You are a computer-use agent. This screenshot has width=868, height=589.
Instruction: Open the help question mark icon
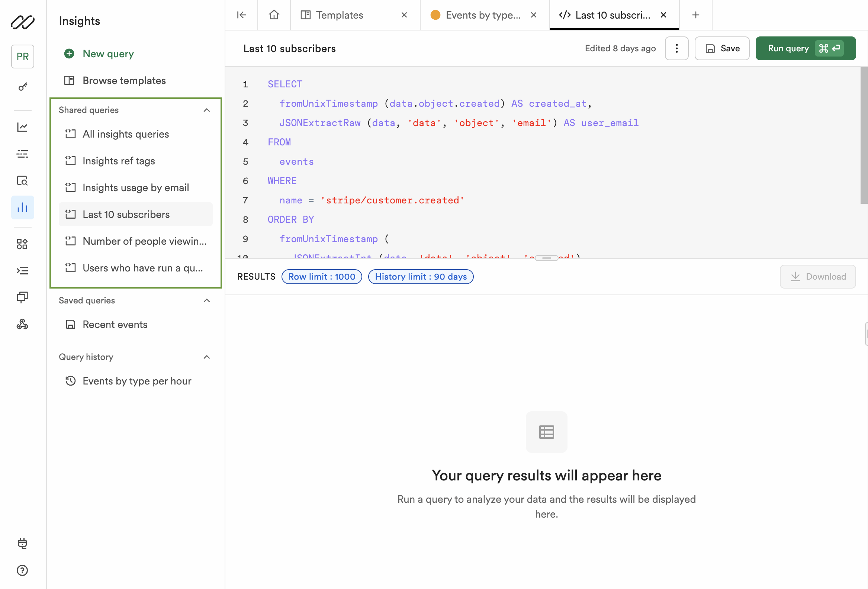(x=22, y=570)
